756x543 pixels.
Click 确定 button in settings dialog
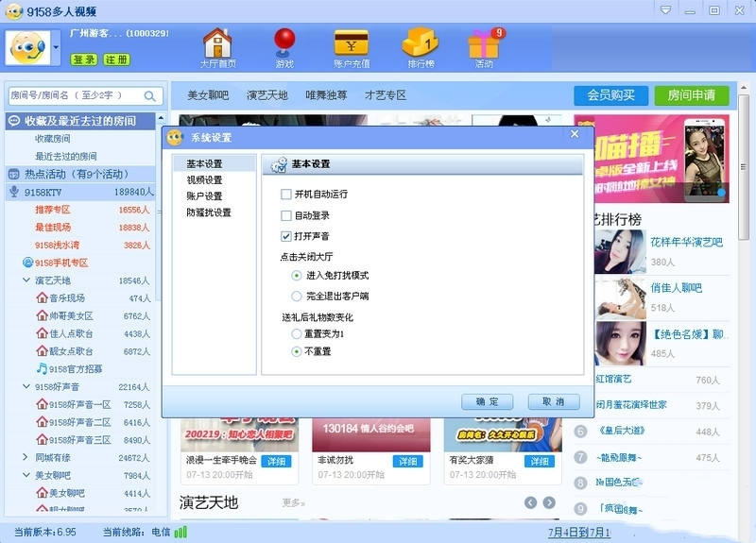(487, 402)
